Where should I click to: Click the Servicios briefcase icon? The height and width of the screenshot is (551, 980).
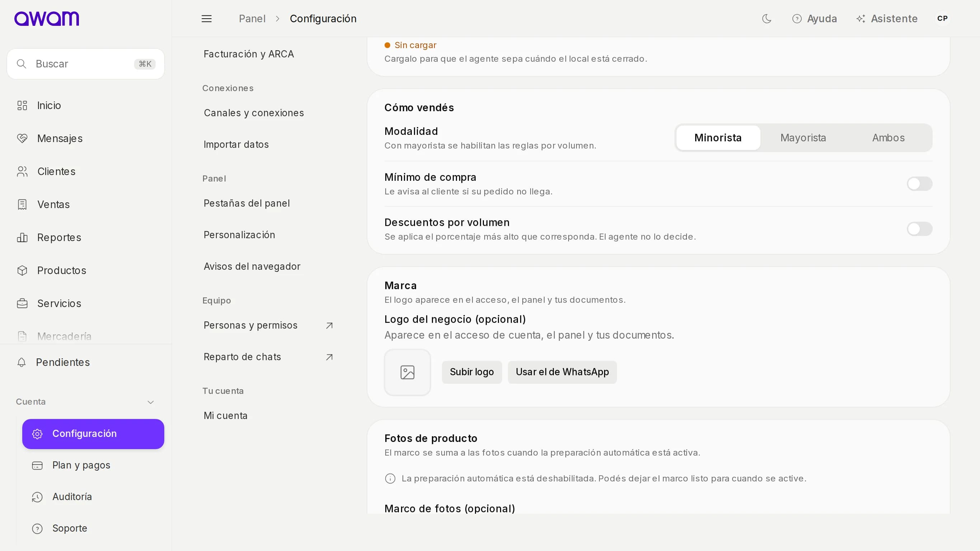click(x=22, y=303)
